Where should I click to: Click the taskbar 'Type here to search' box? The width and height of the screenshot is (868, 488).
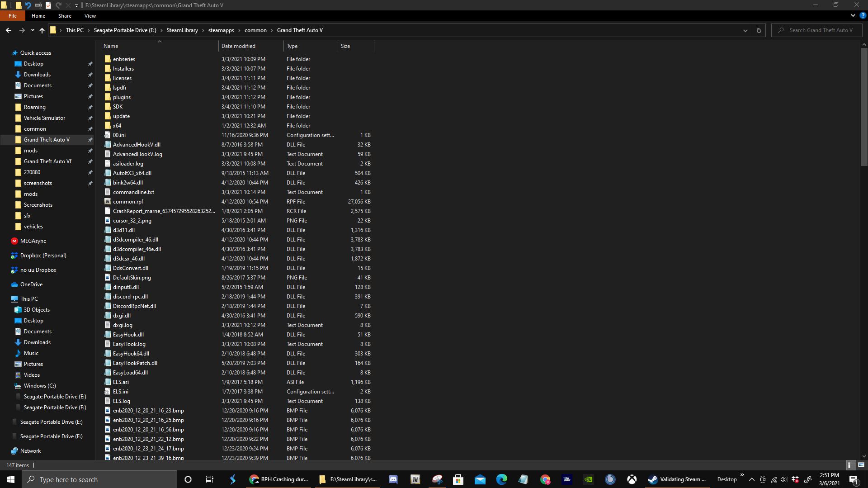(x=99, y=479)
